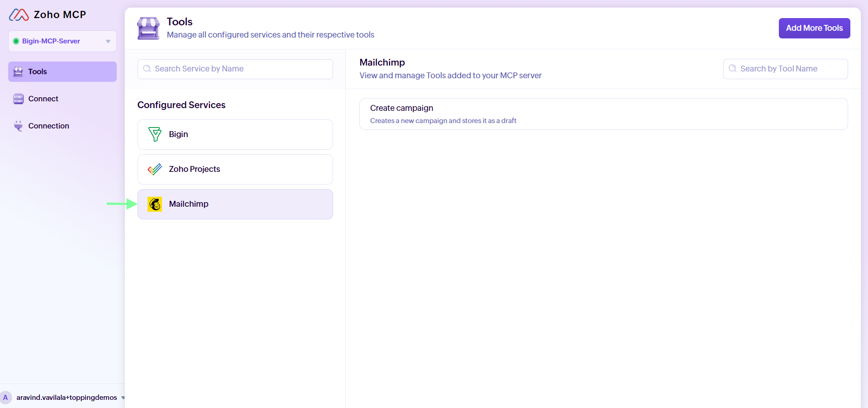Expand the account menu arrow
Viewport: 868px width, 408px height.
click(x=123, y=398)
